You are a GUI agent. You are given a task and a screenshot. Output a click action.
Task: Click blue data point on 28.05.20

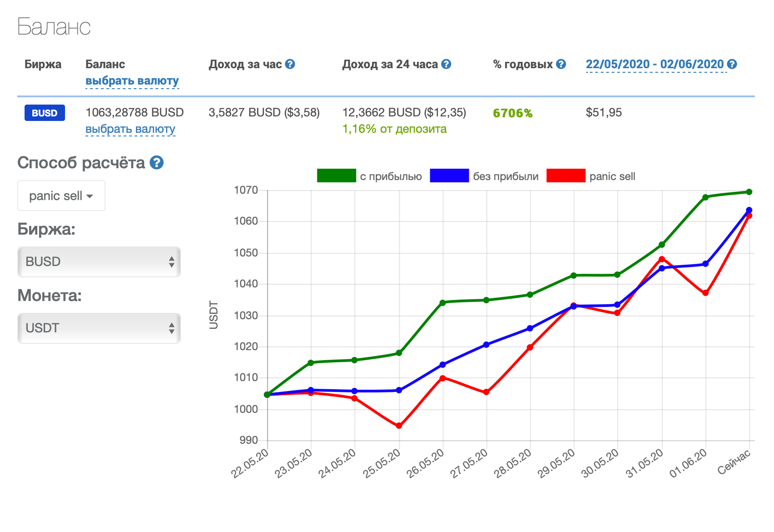point(530,328)
